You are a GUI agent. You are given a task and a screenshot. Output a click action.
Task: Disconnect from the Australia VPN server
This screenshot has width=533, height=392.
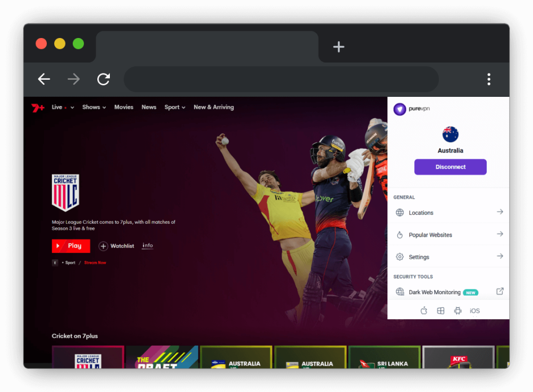point(450,167)
